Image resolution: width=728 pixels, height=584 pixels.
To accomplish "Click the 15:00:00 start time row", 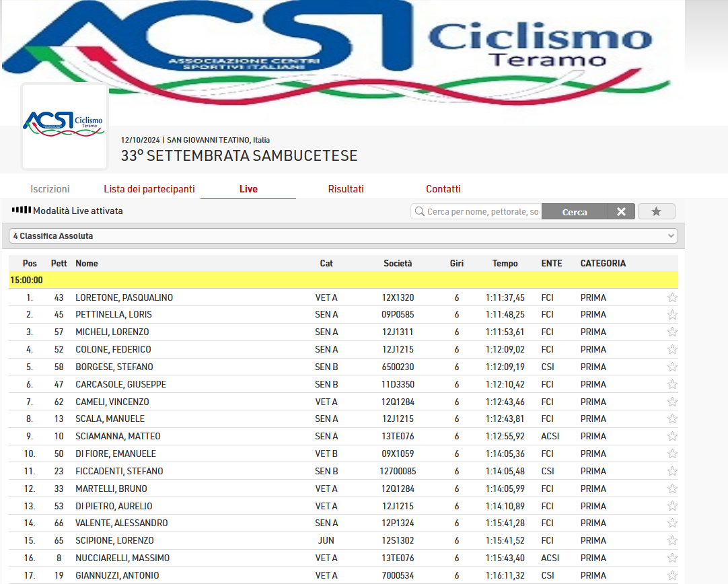I will (x=343, y=280).
